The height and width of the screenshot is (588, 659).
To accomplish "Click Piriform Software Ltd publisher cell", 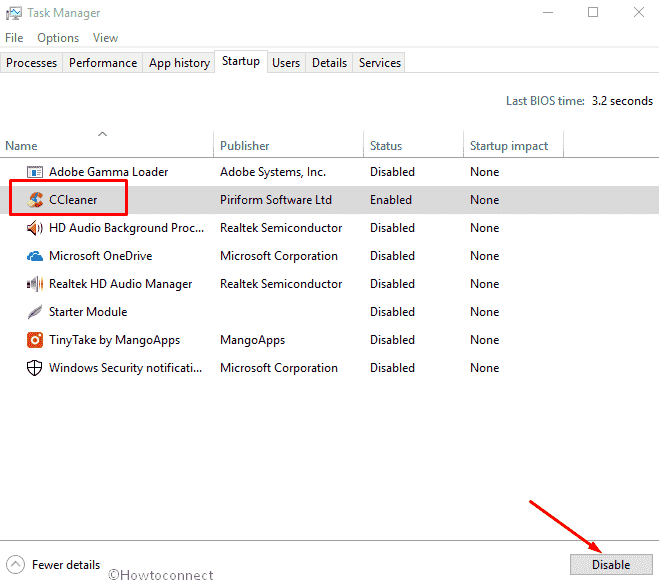I will click(276, 200).
